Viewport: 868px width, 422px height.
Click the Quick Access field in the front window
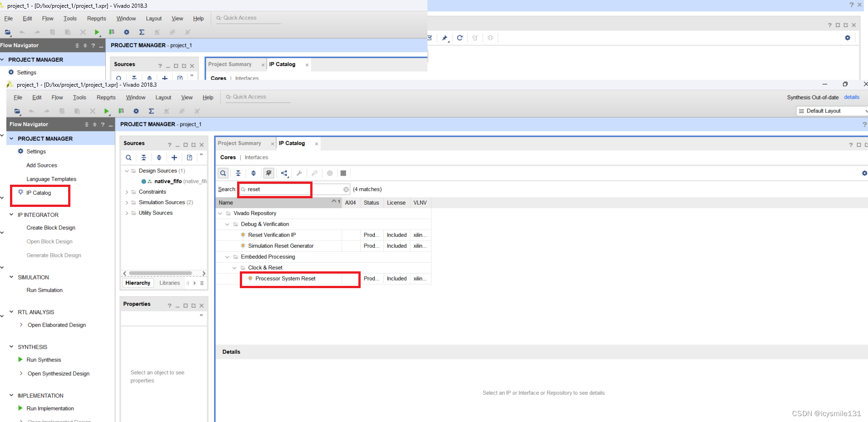point(258,97)
